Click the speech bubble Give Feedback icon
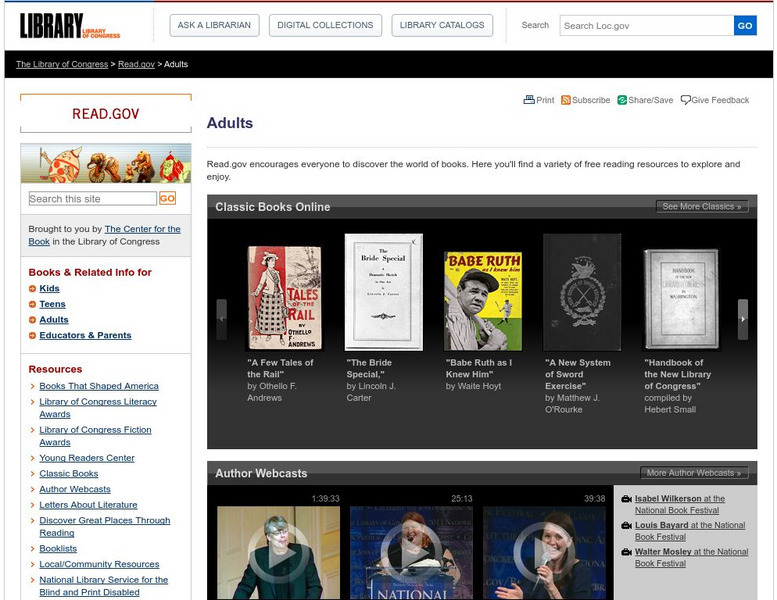The height and width of the screenshot is (600, 777). [685, 100]
